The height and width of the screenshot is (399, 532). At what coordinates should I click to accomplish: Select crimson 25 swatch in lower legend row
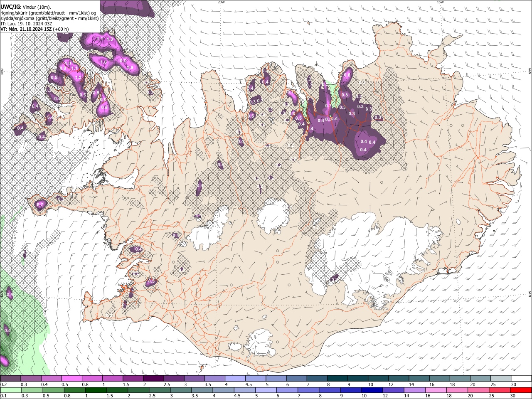click(499, 390)
